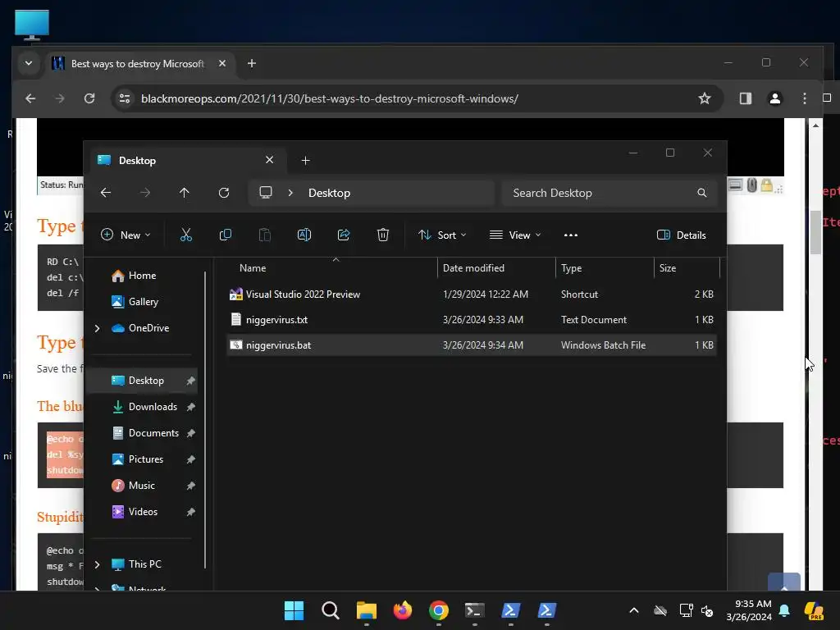Expand the OneDrive tree node
The image size is (840, 630).
coord(97,328)
